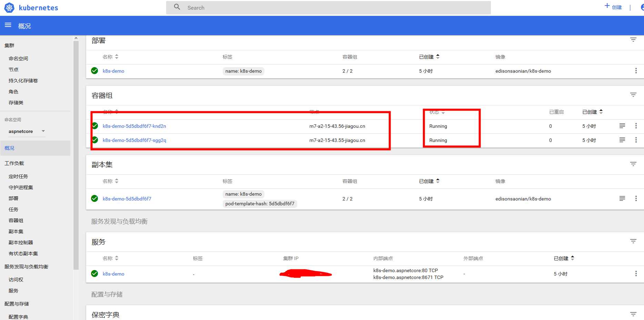Screen dimensions: 644x320
Task: Sort replica sets by 名称 column
Action: (x=110, y=181)
